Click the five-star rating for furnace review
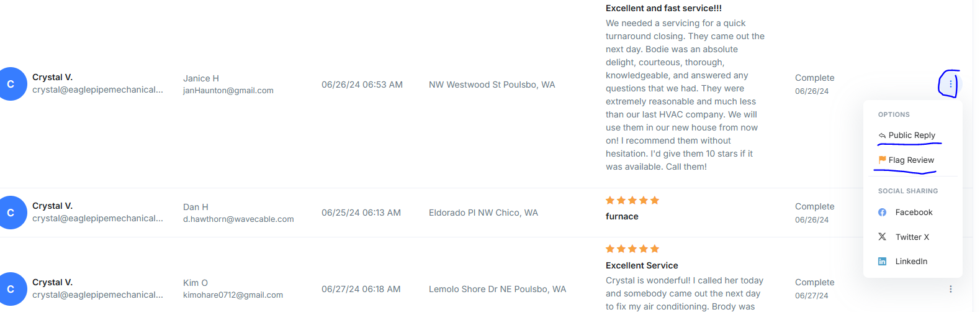Viewport: 980px width, 312px height. (632, 200)
